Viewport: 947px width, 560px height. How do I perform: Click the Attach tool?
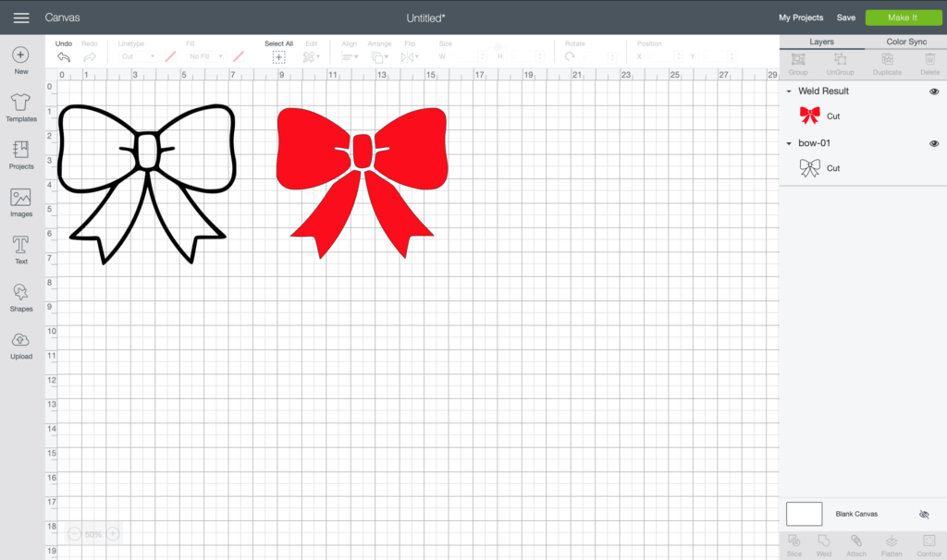[x=855, y=545]
